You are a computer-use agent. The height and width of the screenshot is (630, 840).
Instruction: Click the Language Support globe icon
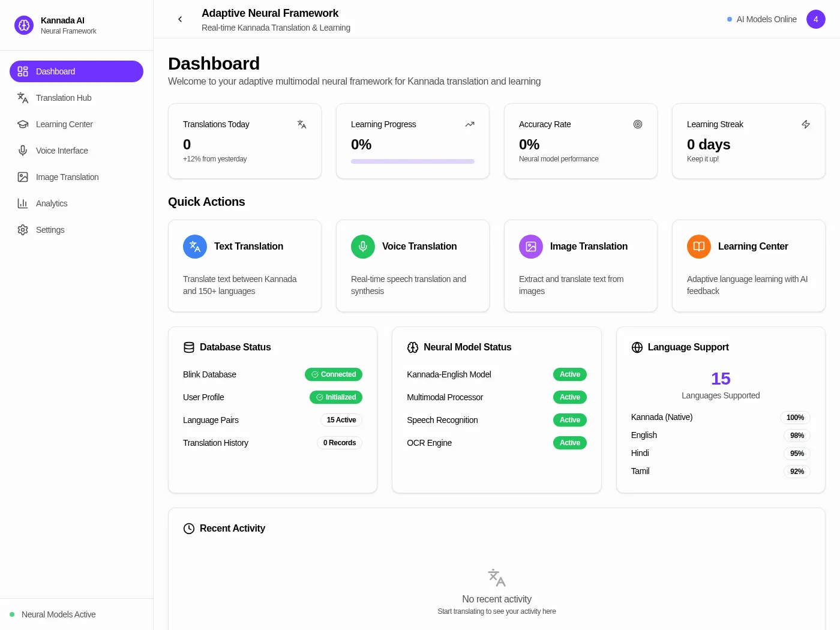637,347
